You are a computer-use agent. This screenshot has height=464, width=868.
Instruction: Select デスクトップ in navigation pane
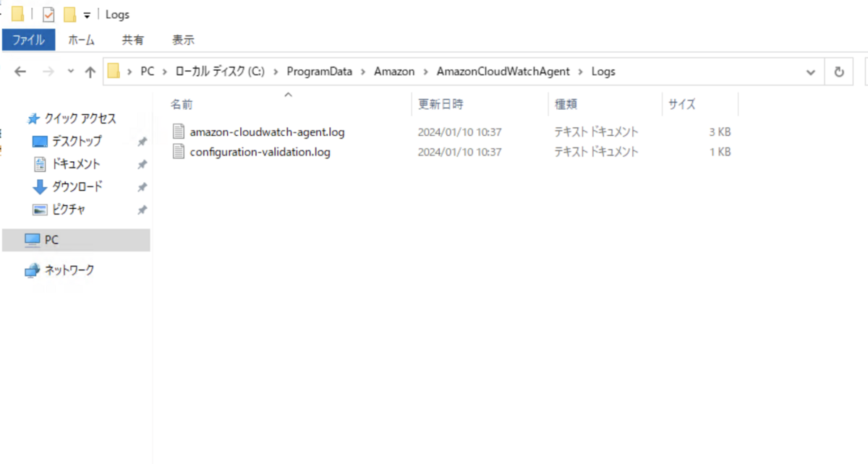pyautogui.click(x=75, y=141)
